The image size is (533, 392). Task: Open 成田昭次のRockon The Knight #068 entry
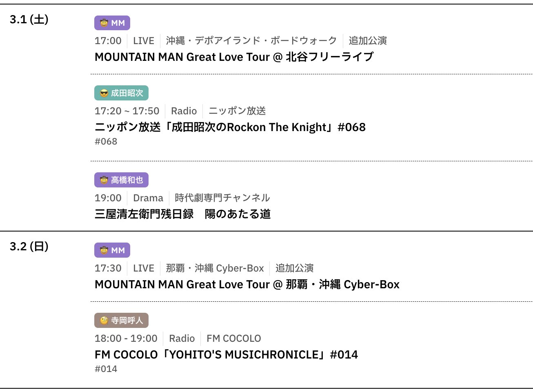230,127
